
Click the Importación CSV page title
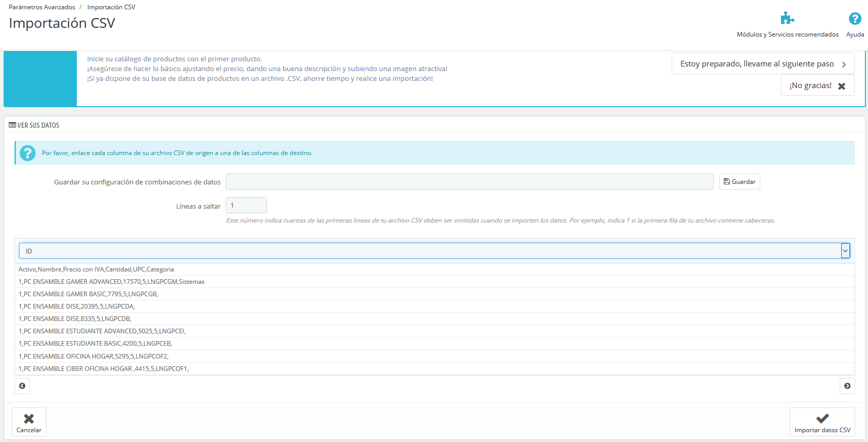62,23
